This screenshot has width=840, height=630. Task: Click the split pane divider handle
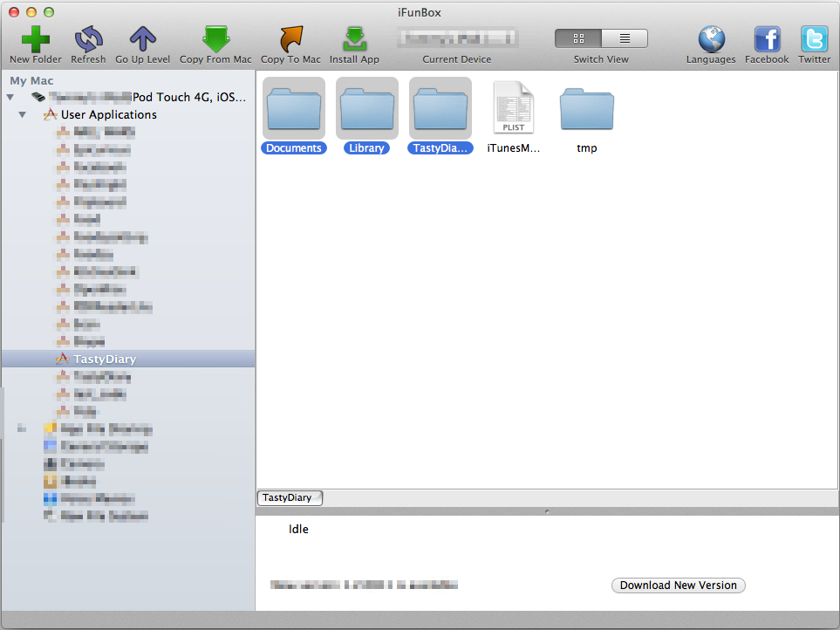(x=547, y=511)
